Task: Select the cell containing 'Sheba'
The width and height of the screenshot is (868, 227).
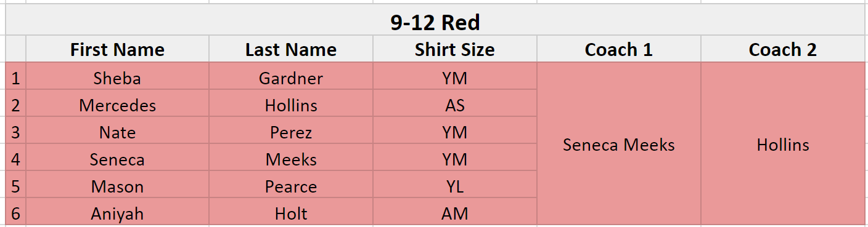Action: [117, 78]
